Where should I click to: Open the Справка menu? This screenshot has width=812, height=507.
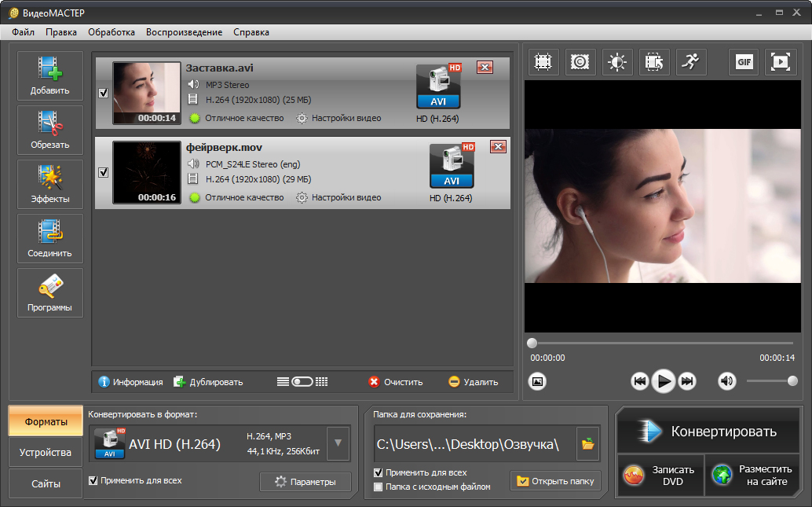pyautogui.click(x=251, y=32)
